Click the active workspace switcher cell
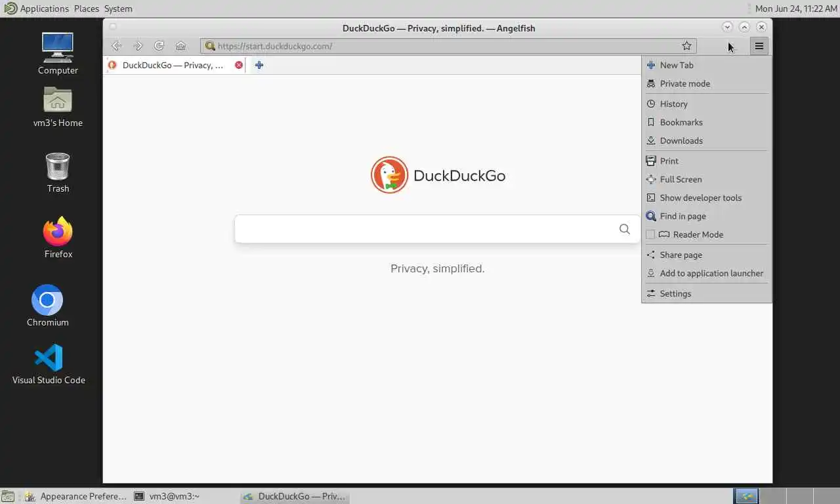This screenshot has height=504, width=840. [745, 496]
